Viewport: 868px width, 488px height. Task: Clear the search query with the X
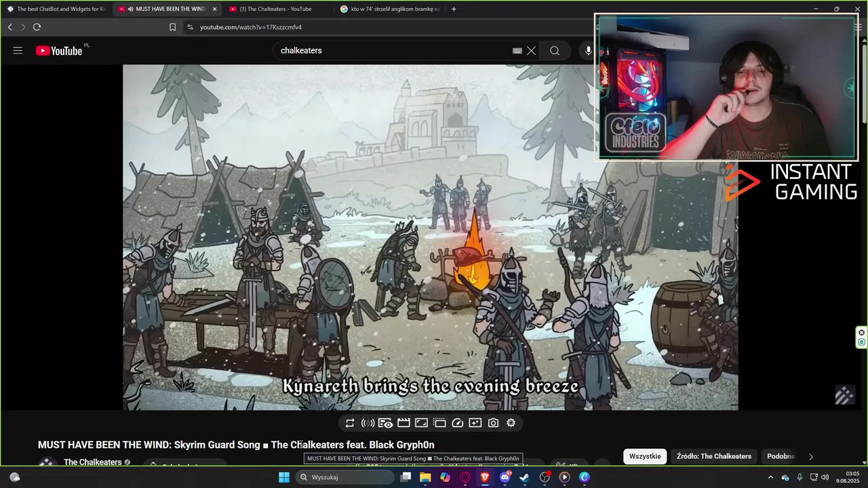[531, 50]
